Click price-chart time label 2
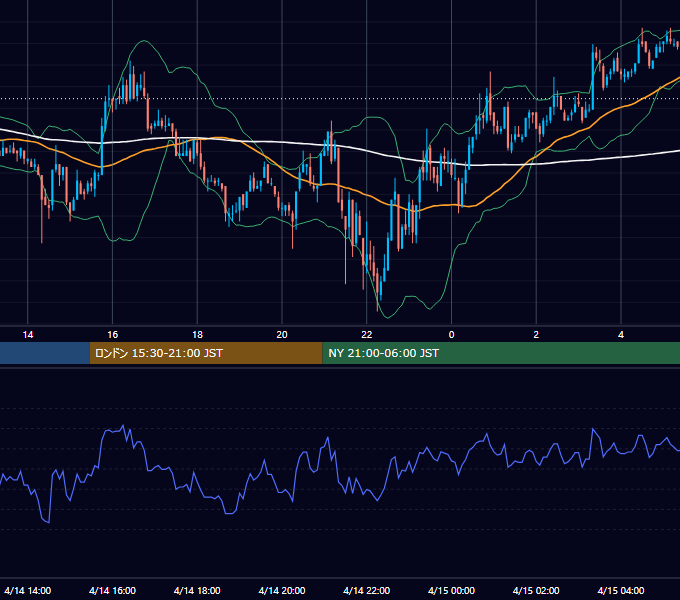 click(536, 335)
